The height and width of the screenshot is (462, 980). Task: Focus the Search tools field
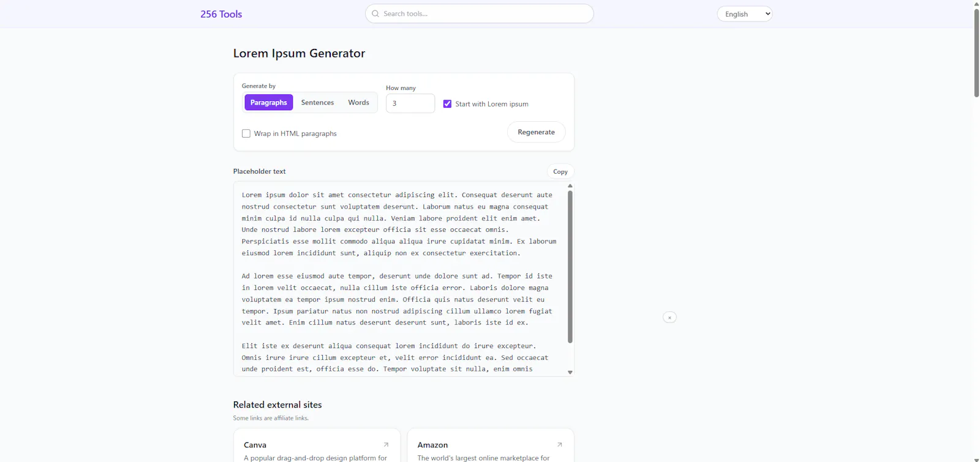point(480,13)
